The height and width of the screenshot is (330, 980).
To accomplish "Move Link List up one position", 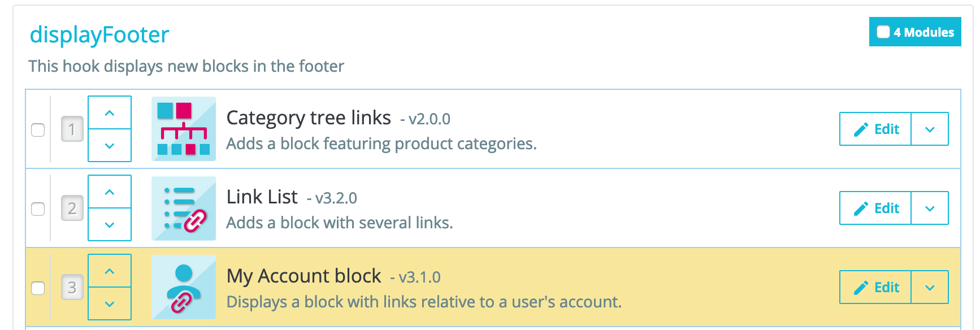I will click(x=110, y=192).
